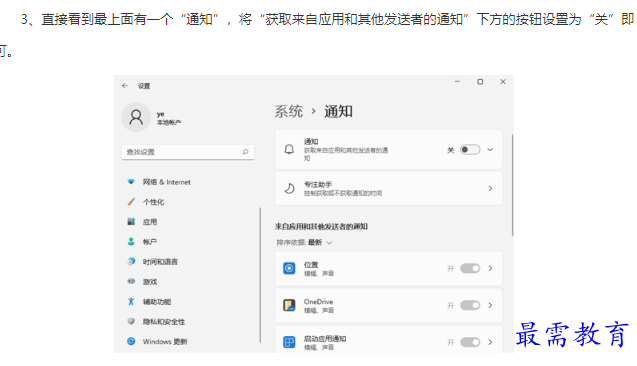
Task: Go to 应用 settings
Action: tap(150, 222)
